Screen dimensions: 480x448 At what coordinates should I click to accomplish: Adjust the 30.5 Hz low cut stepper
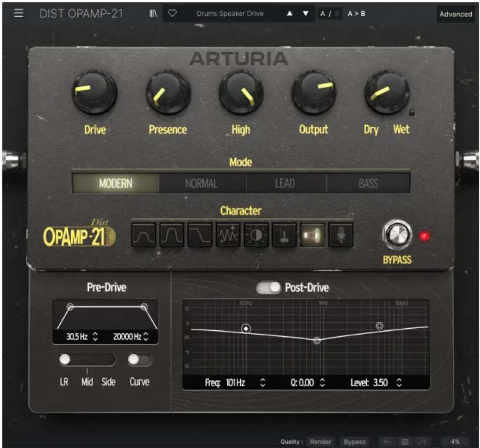point(95,336)
